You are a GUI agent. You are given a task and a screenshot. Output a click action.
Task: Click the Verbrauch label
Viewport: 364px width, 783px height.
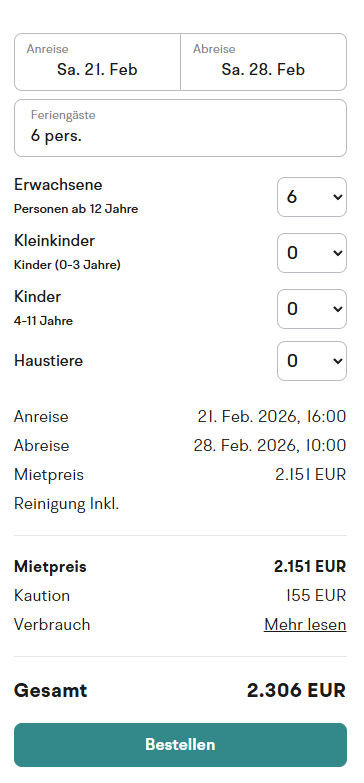52,625
